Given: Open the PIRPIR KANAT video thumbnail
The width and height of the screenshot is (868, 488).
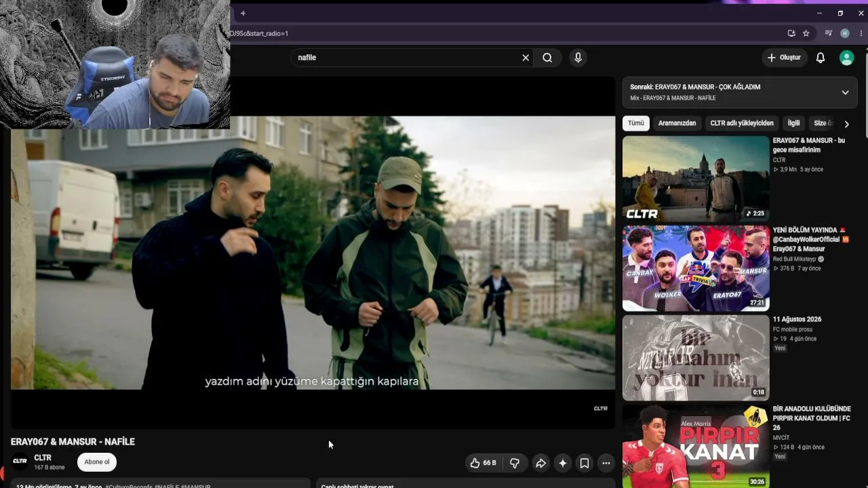Looking at the screenshot, I should (696, 446).
